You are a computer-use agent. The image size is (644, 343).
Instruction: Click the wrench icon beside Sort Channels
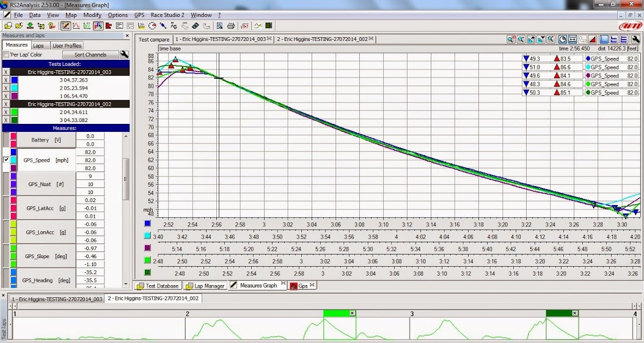pos(125,54)
